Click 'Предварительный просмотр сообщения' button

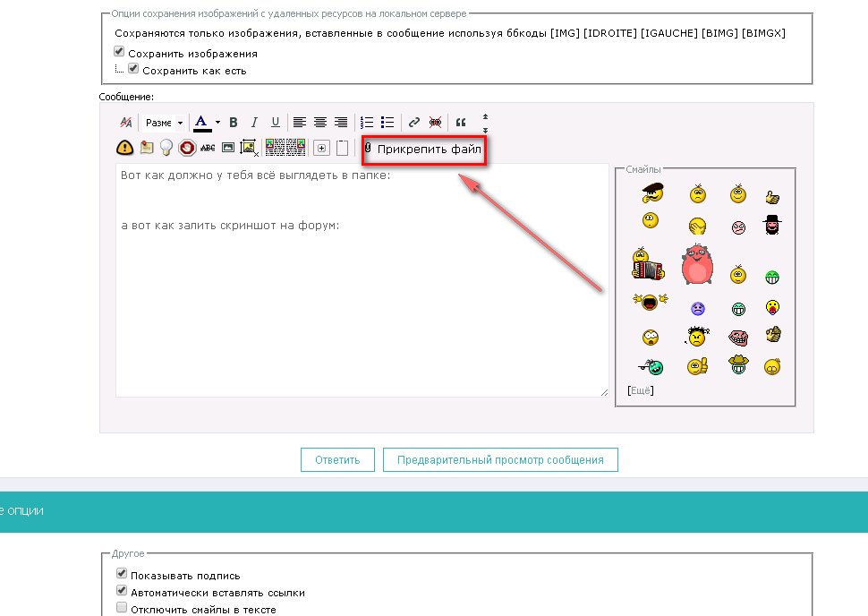[x=500, y=460]
